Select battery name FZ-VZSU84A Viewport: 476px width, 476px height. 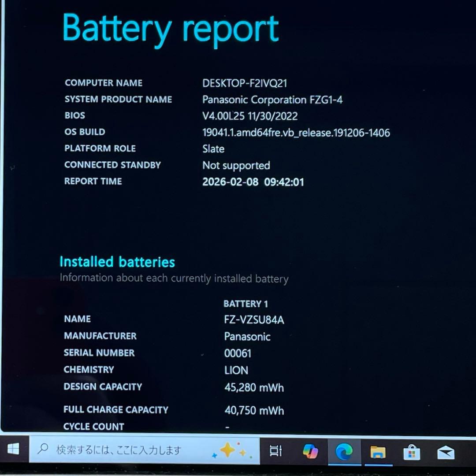point(254,320)
